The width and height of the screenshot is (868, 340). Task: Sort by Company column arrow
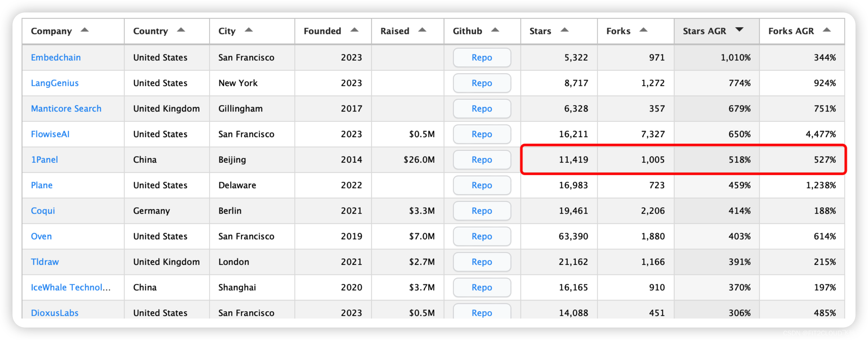(85, 30)
